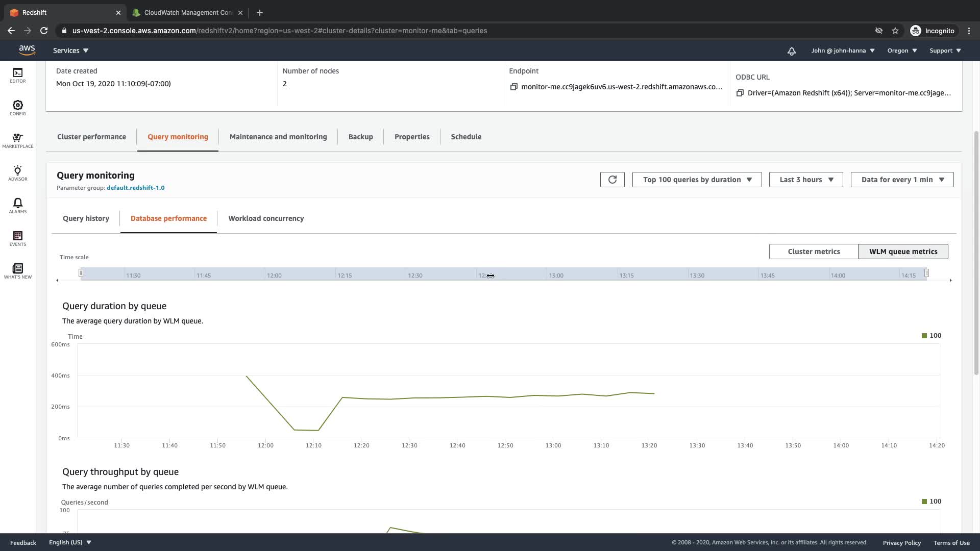Open Data for every 1 min dropdown
The image size is (980, 551).
click(902, 180)
